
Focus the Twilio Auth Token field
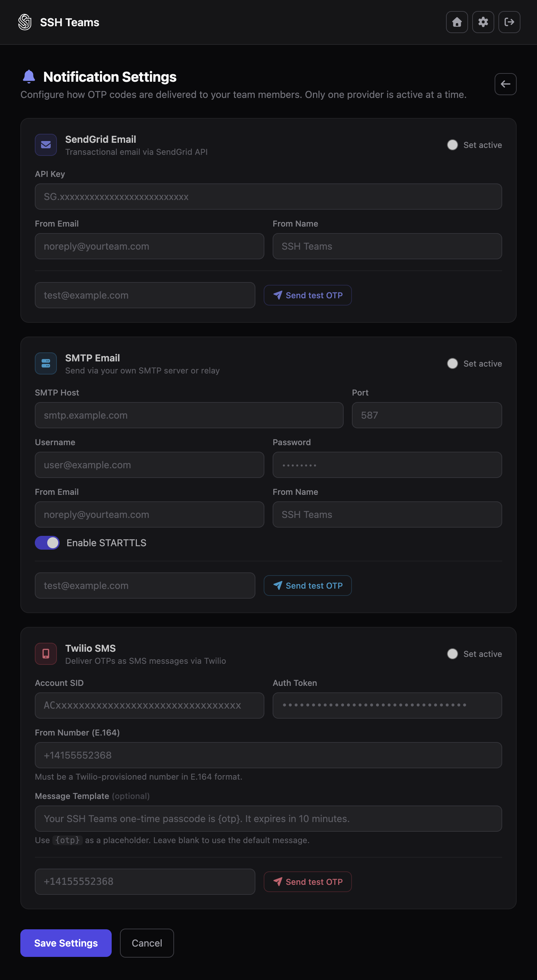[387, 705]
